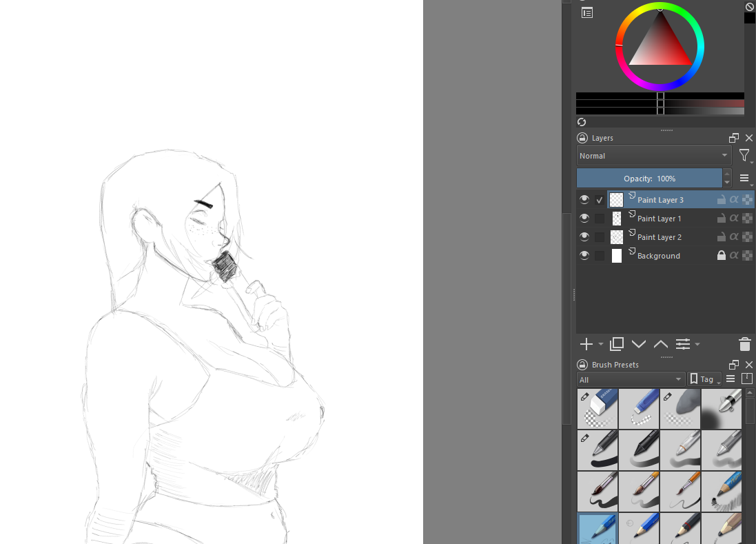756x544 pixels.
Task: Close the Brush Presets docker
Action: (749, 365)
